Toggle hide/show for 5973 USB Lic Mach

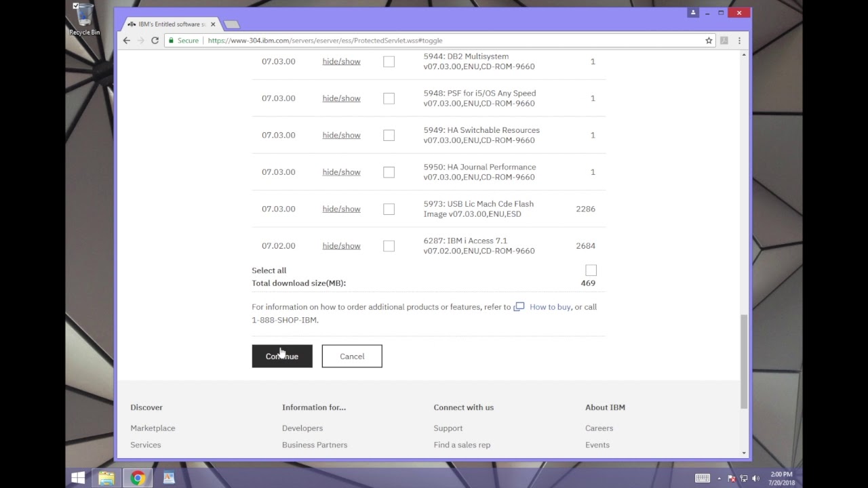coord(341,209)
